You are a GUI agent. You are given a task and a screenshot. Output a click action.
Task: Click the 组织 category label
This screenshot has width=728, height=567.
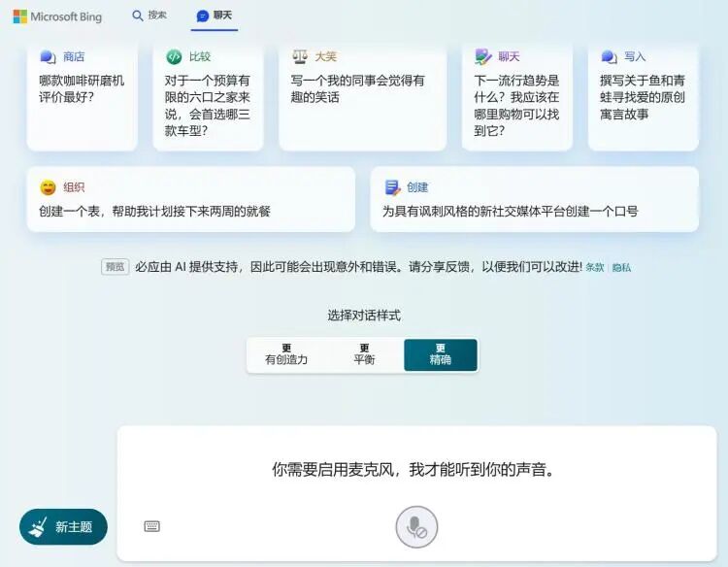74,187
